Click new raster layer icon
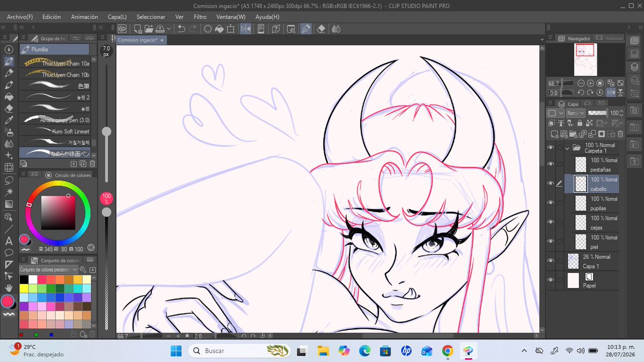644x362 pixels. tap(554, 134)
